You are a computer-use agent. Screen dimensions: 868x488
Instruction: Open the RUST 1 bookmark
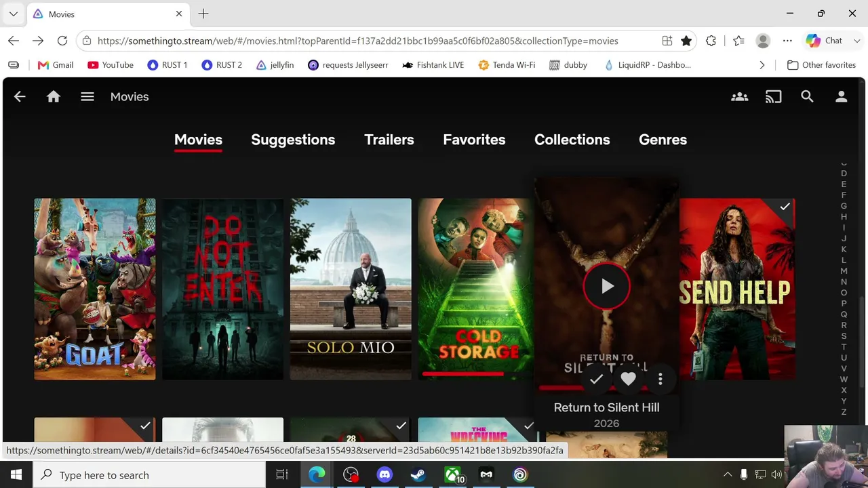pos(167,65)
